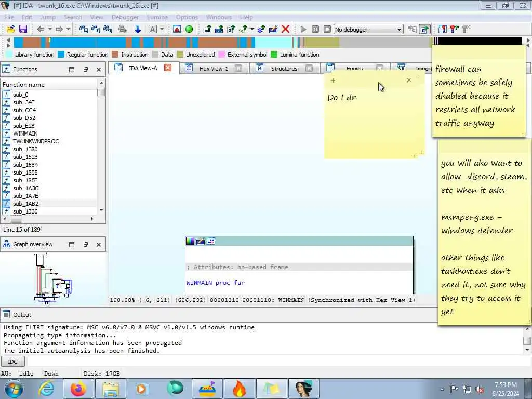Close the IDA View-A tab
The height and width of the screenshot is (399, 532).
click(168, 68)
